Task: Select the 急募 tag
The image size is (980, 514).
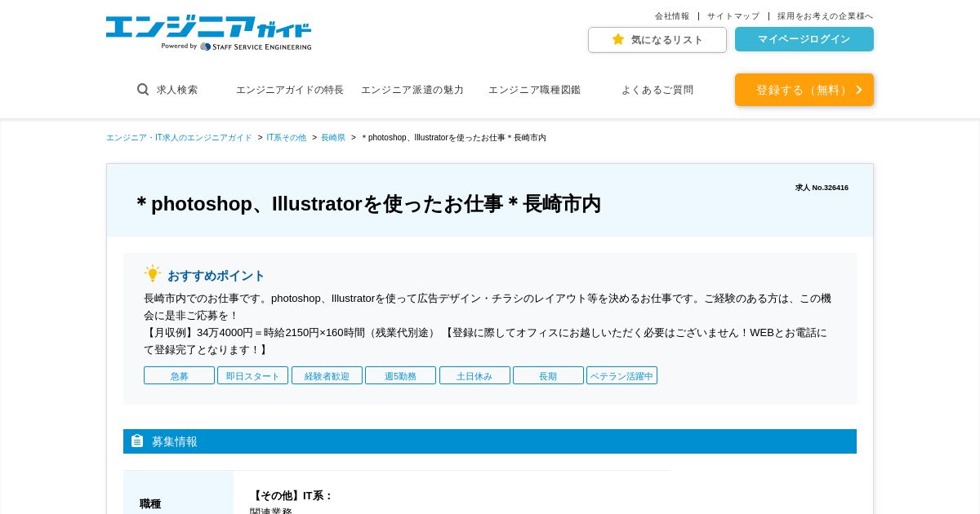Action: (179, 376)
